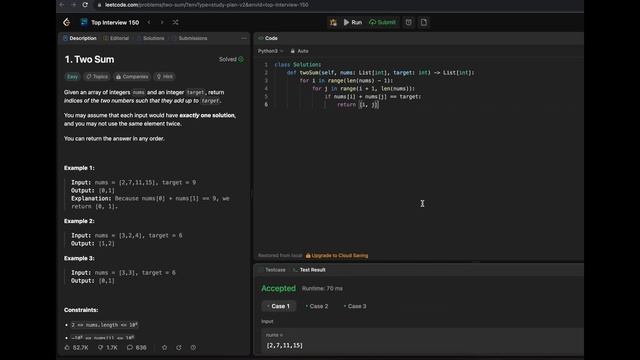640x360 pixels.
Task: Click the Constraints heading
Action: [x=81, y=310]
